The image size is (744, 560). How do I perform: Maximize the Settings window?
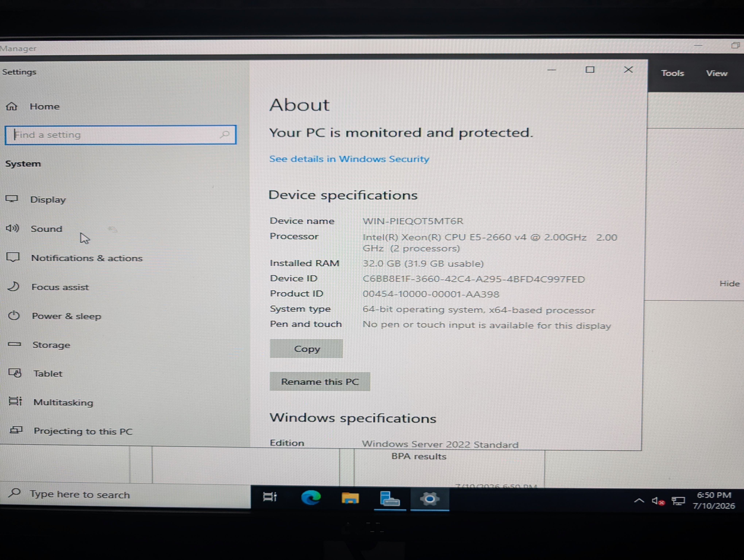590,70
